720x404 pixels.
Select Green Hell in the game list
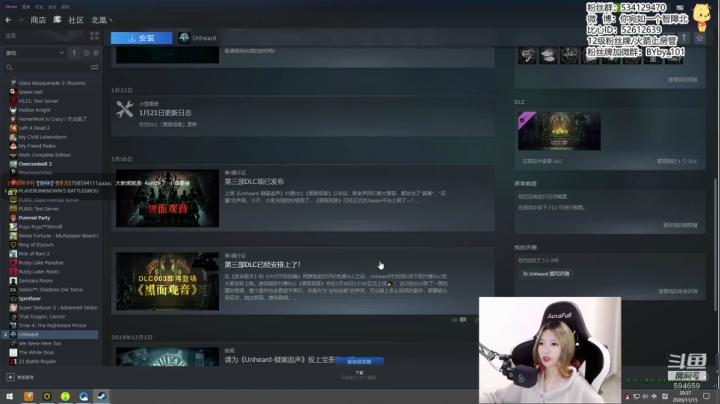coord(30,92)
